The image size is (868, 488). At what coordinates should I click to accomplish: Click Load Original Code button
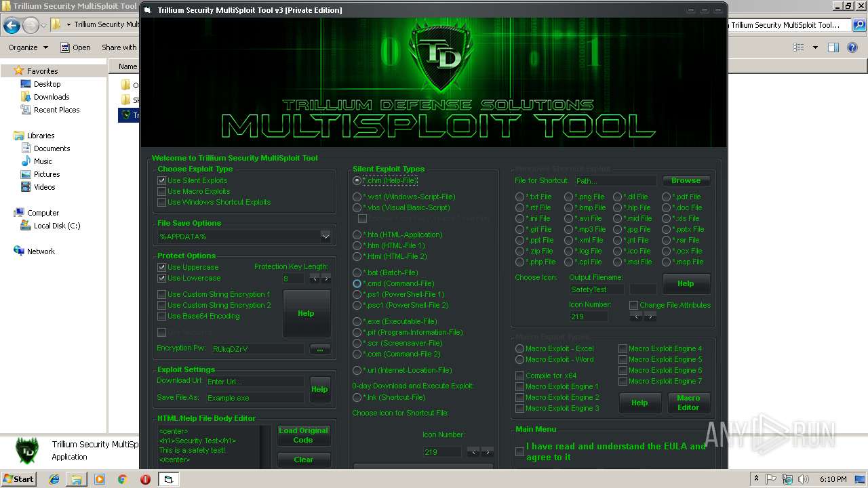click(x=303, y=435)
